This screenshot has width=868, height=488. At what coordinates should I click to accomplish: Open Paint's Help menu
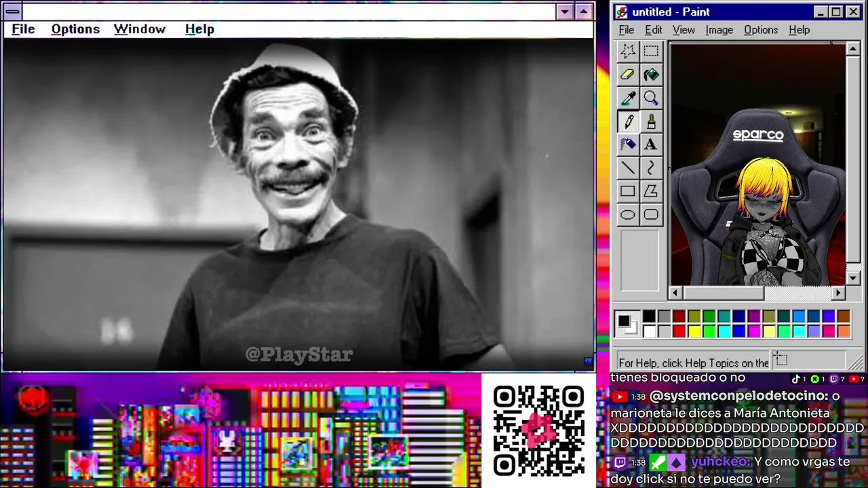(x=800, y=30)
